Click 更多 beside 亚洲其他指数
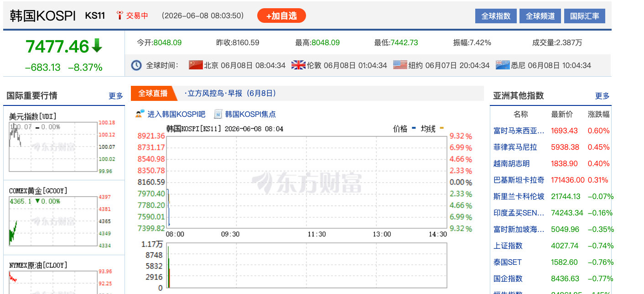Viewport: 644px width, 294px height. click(602, 96)
